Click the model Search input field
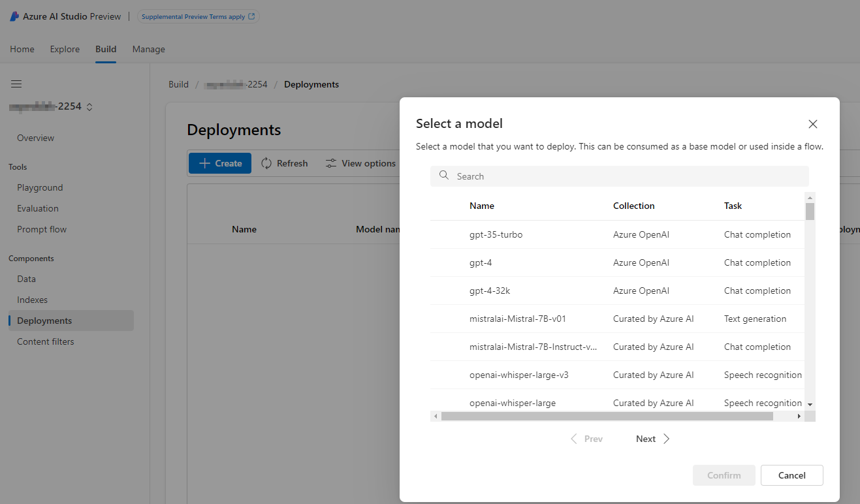 (x=627, y=176)
